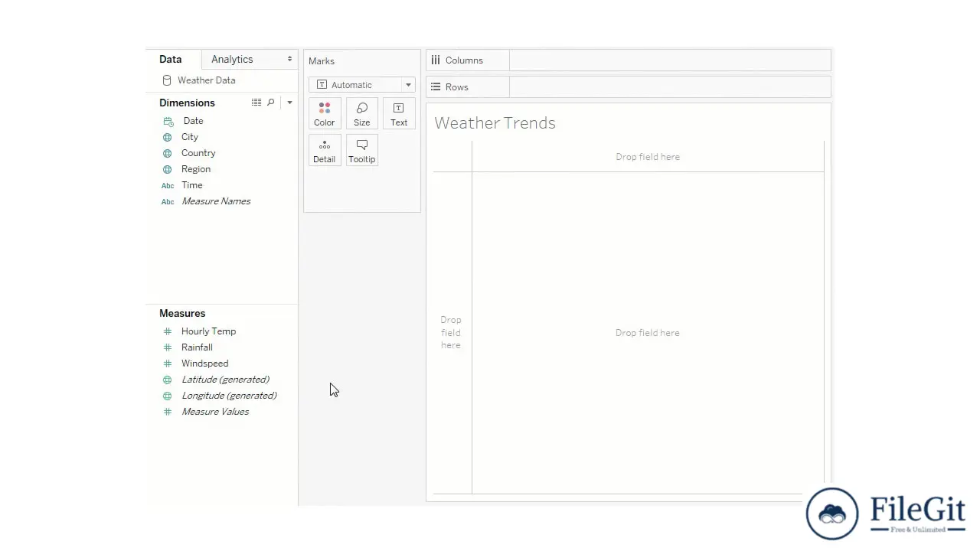Image resolution: width=980 pixels, height=551 pixels.
Task: Select the Measure Values field
Action: click(x=215, y=412)
